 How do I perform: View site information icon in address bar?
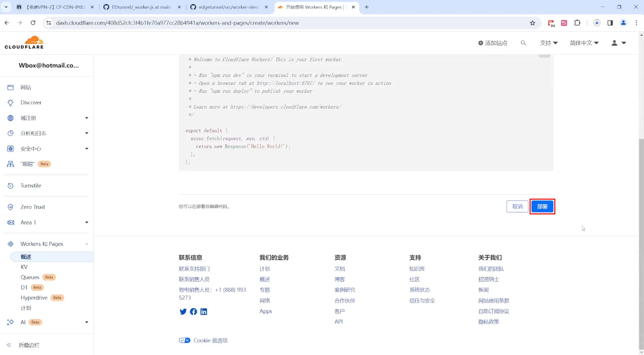[x=49, y=23]
